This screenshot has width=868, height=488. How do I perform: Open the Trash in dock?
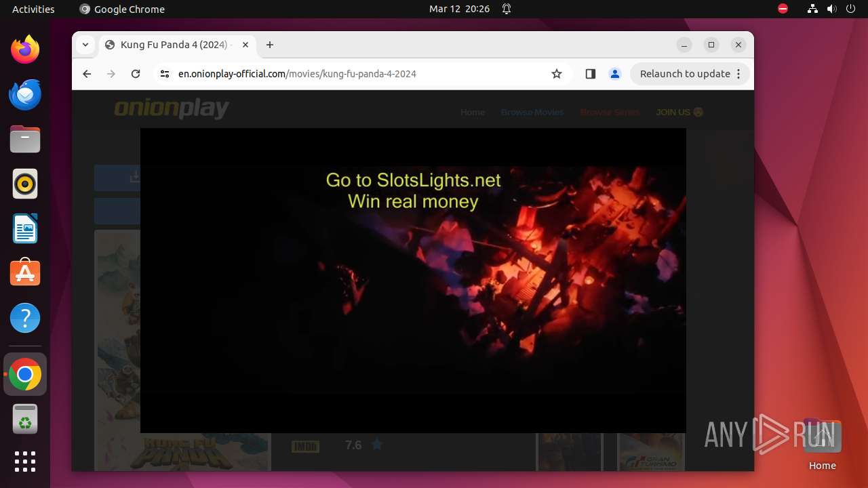pyautogui.click(x=25, y=419)
